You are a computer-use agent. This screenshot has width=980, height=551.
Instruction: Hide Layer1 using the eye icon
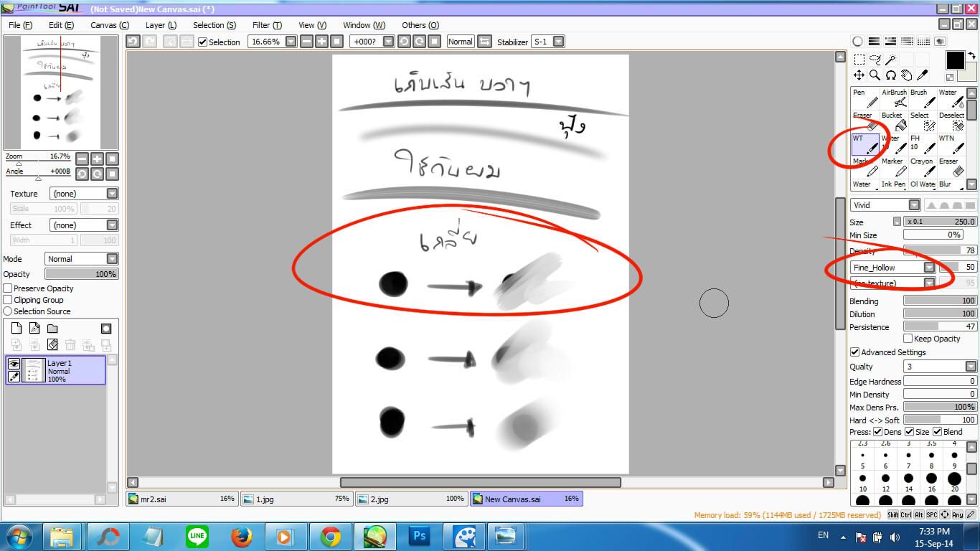[14, 364]
